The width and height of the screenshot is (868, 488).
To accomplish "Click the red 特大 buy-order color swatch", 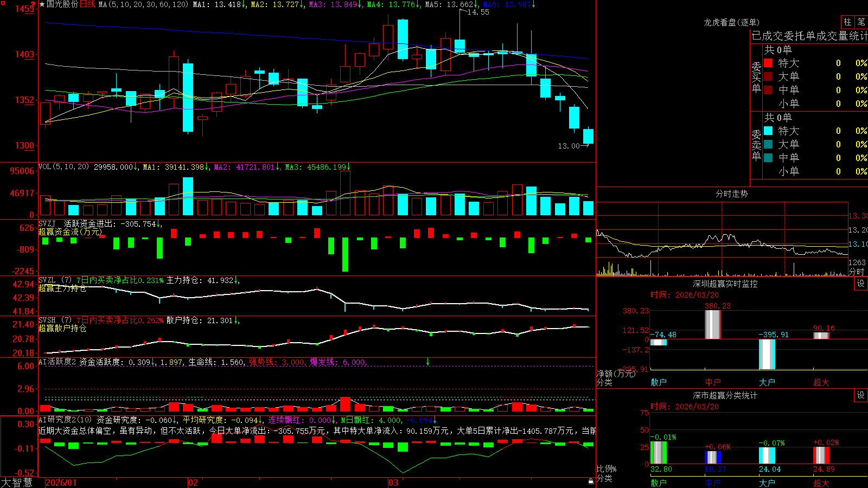I will click(x=768, y=63).
